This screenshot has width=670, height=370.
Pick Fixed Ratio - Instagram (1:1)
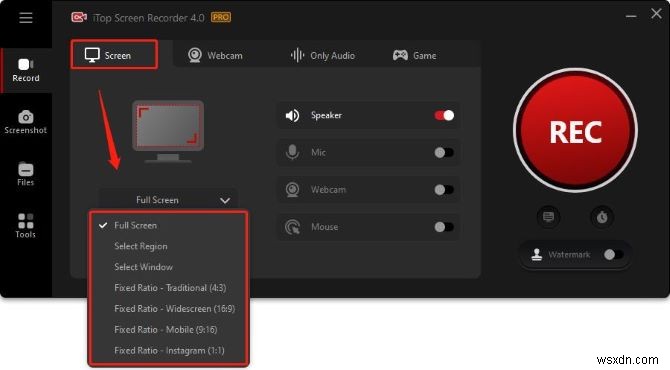[168, 350]
